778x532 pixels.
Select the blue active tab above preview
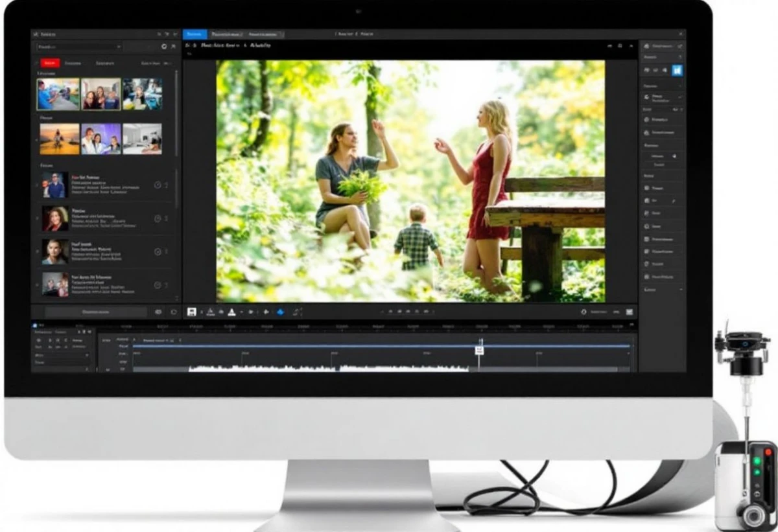tap(194, 34)
